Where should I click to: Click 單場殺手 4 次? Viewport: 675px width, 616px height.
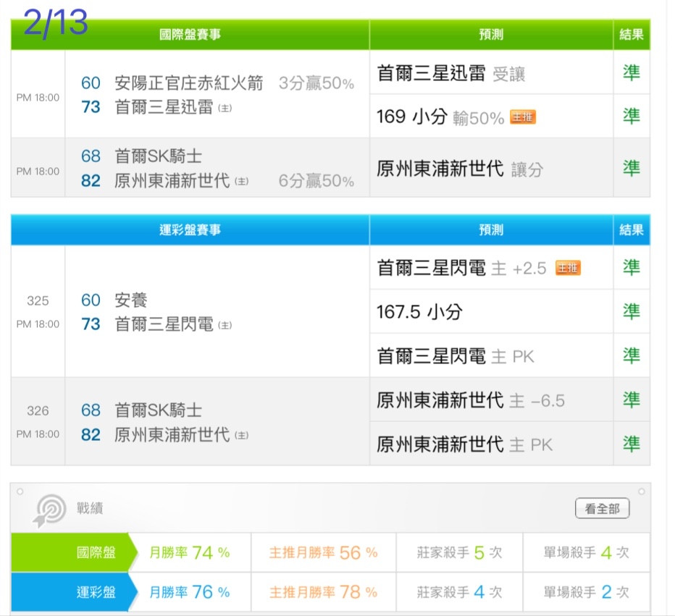[x=587, y=552]
